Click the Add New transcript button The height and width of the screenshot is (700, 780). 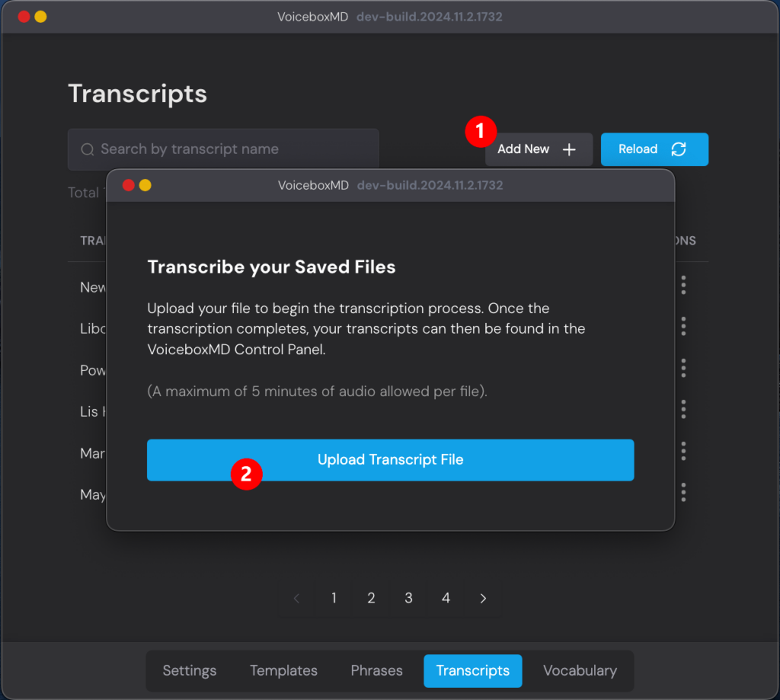coord(538,149)
